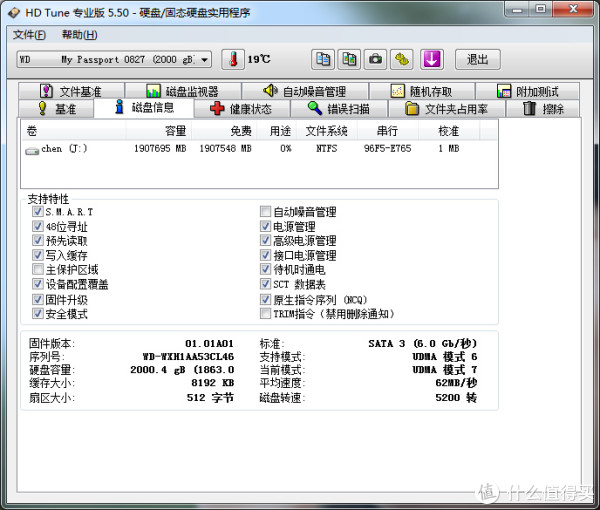Click the camera save screenshot icon
This screenshot has height=510, width=600.
coord(375,59)
